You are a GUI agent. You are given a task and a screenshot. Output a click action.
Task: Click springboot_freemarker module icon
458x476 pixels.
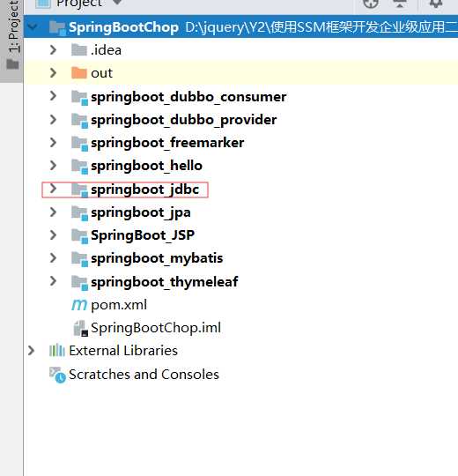pyautogui.click(x=80, y=144)
